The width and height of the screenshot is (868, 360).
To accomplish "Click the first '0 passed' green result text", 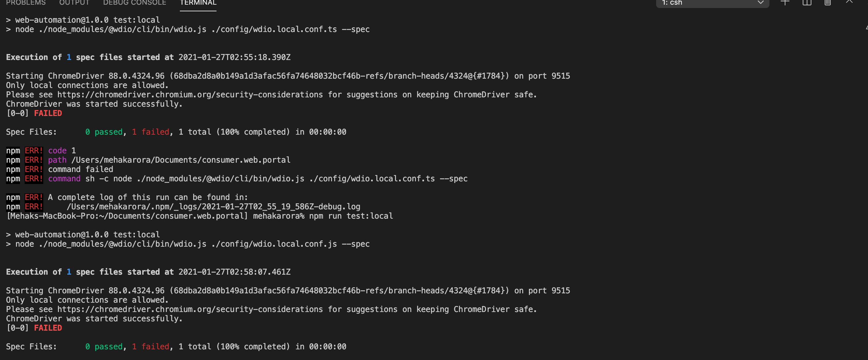I will tap(104, 132).
